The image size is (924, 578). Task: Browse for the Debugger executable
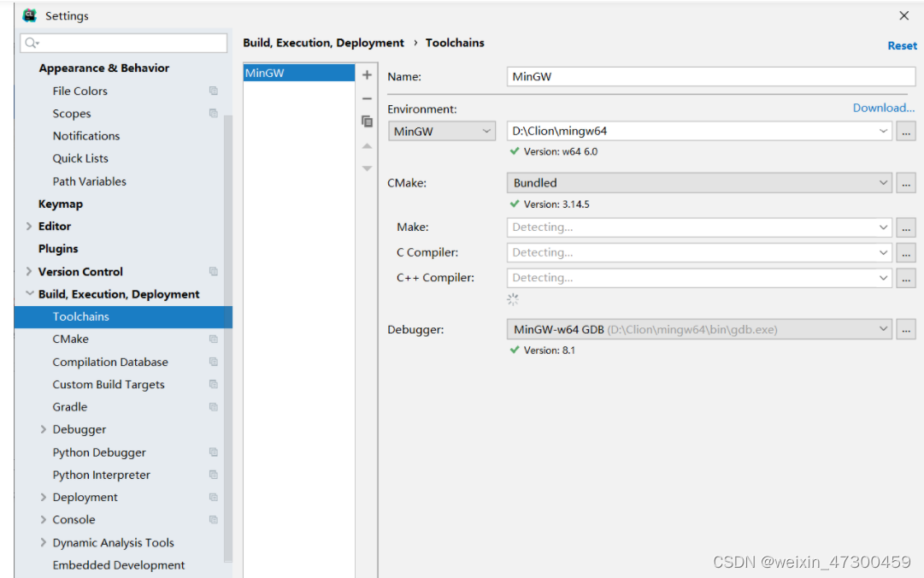[x=906, y=329]
